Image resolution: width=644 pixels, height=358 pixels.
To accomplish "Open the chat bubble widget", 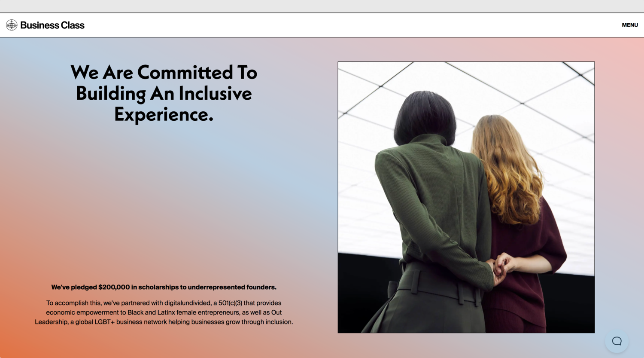I will (x=617, y=341).
